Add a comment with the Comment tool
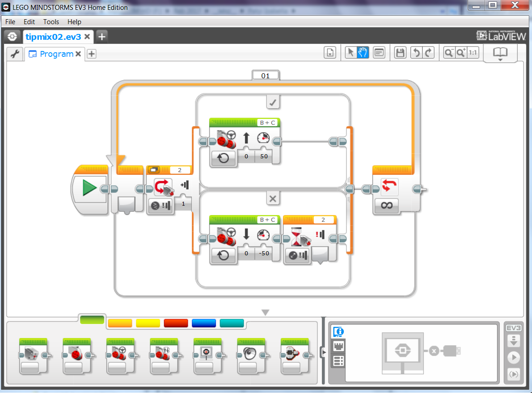The width and height of the screenshot is (532, 393). [x=379, y=53]
